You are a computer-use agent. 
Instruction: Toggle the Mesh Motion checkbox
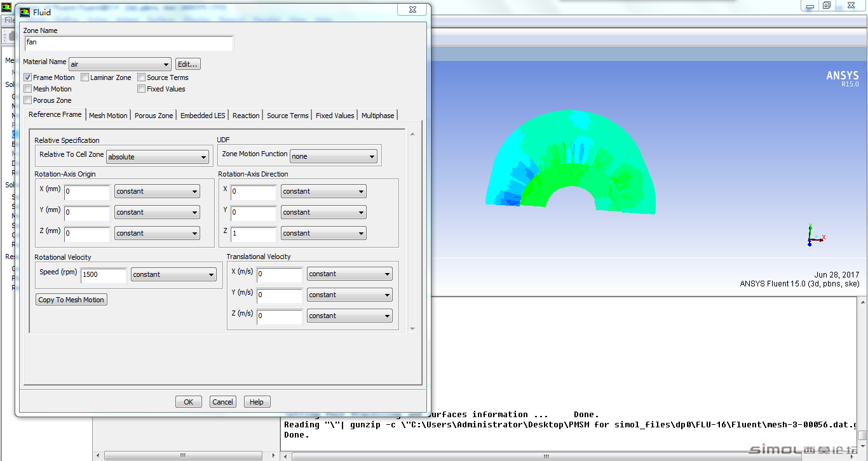tap(27, 89)
